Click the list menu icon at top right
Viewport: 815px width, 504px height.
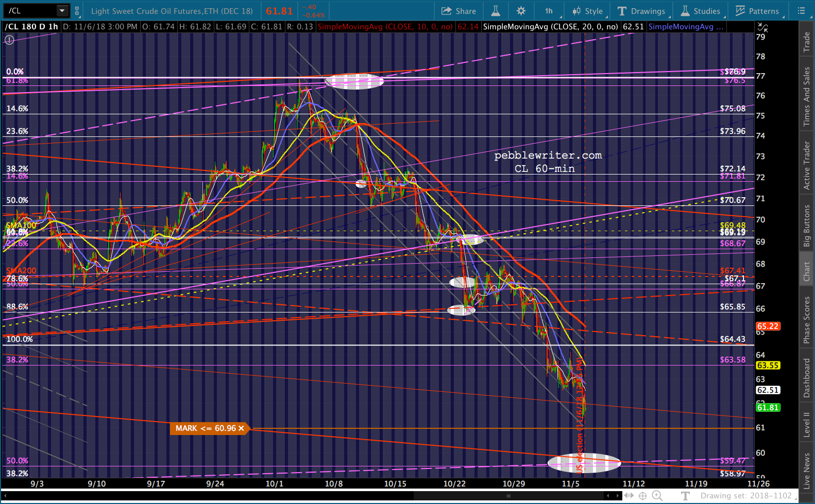tap(801, 11)
